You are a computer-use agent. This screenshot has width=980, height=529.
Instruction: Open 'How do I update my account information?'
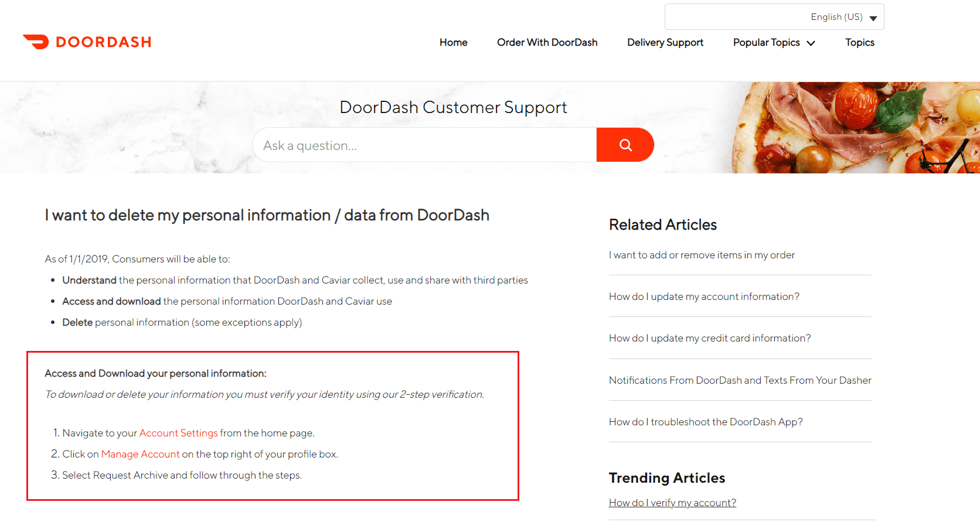704,296
